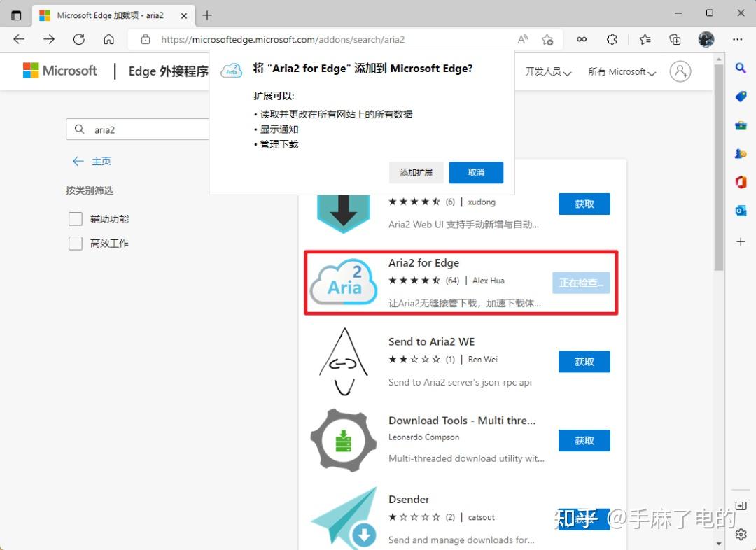The height and width of the screenshot is (550, 756).
Task: Add page to favorites star icon
Action: [547, 39]
